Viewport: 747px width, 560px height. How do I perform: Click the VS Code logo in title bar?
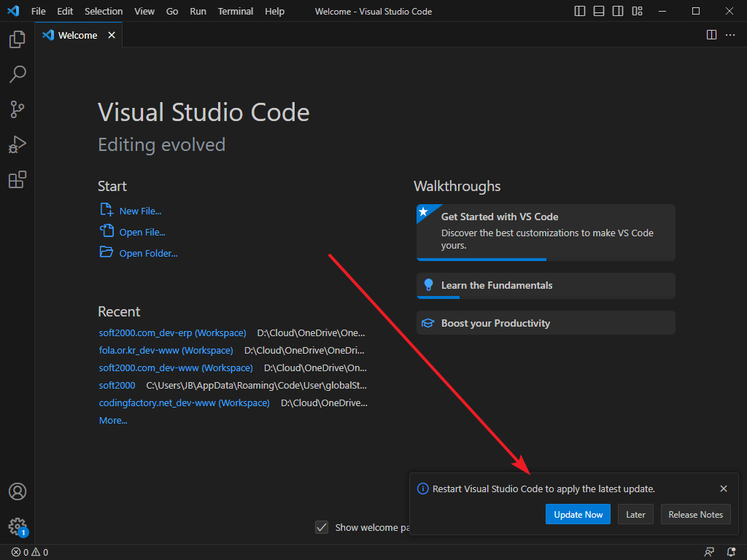click(13, 11)
